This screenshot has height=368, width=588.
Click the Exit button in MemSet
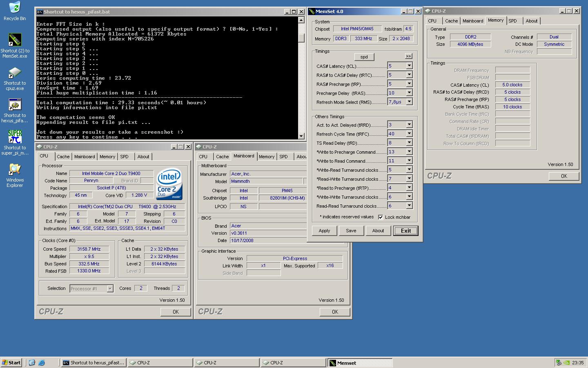(x=405, y=231)
